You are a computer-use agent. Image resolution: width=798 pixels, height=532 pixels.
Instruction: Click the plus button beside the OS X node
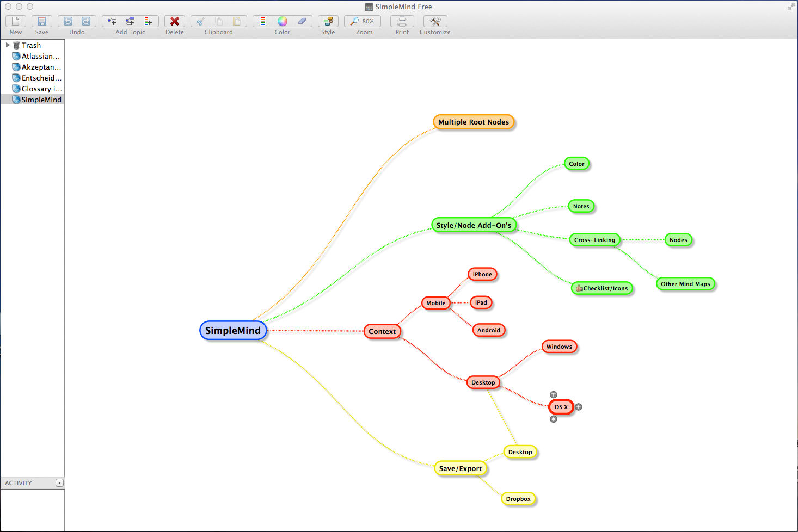click(578, 407)
